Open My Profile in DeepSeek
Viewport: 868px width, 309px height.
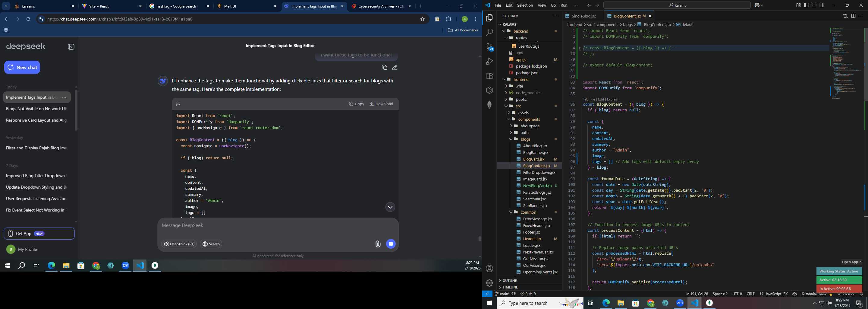(x=22, y=249)
